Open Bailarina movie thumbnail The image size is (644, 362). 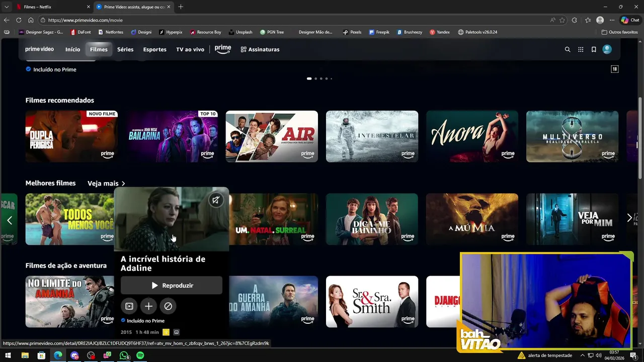click(172, 136)
